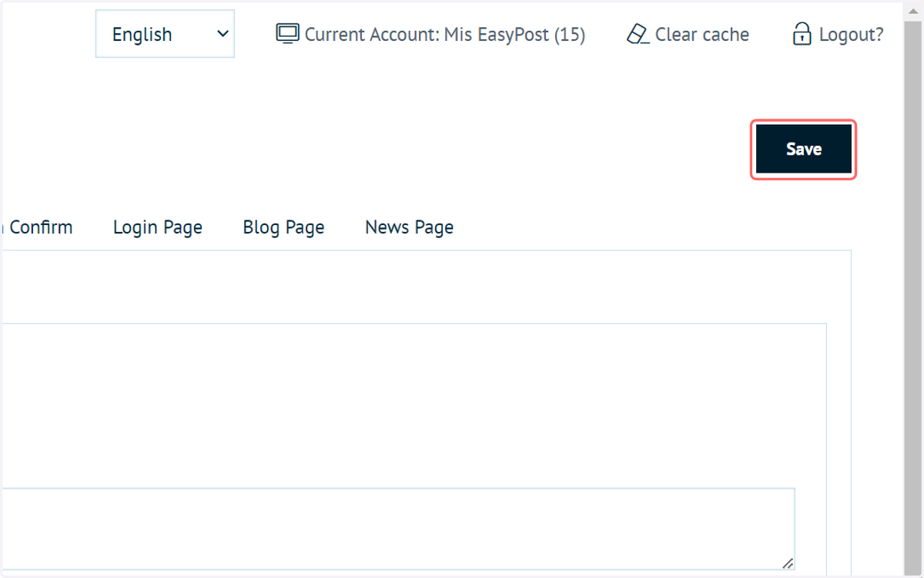Click the Current Account: Mis EasyPost (15) text
This screenshot has height=578, width=924.
tap(445, 35)
